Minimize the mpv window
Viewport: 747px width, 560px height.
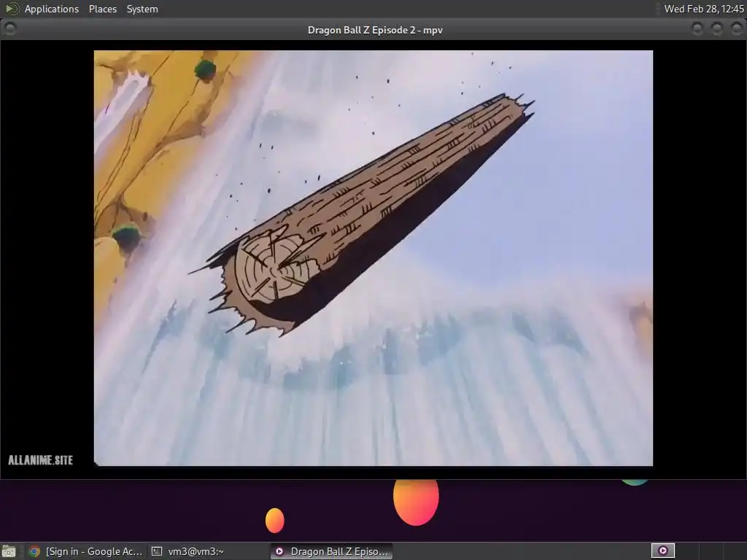[x=697, y=29]
